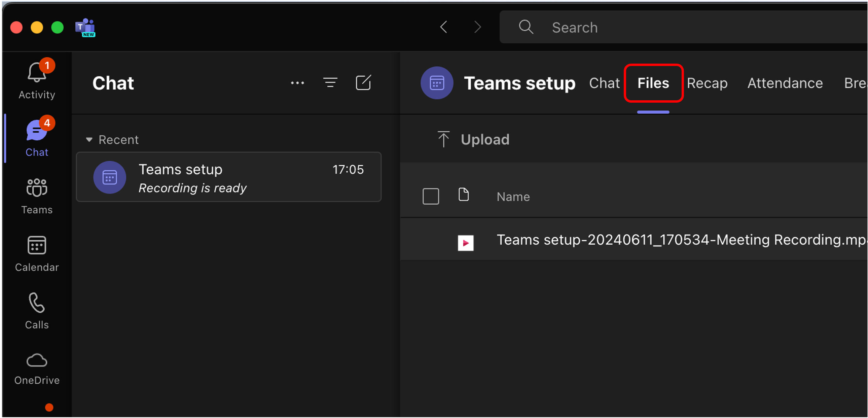Switch to the Chat tab
The height and width of the screenshot is (418, 868).
click(604, 83)
